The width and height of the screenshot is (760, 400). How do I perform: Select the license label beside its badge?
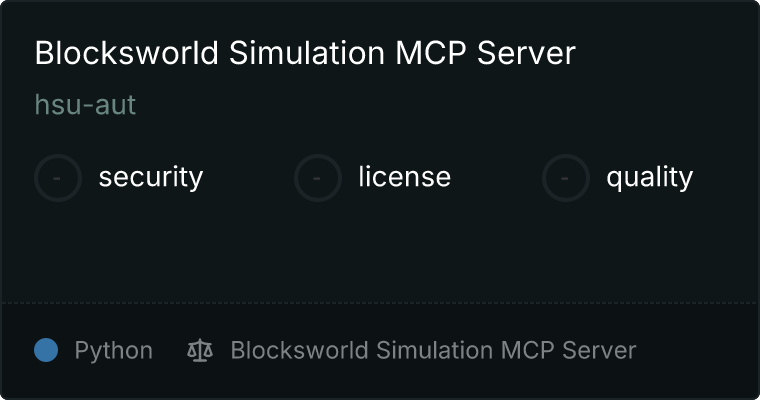click(x=405, y=176)
